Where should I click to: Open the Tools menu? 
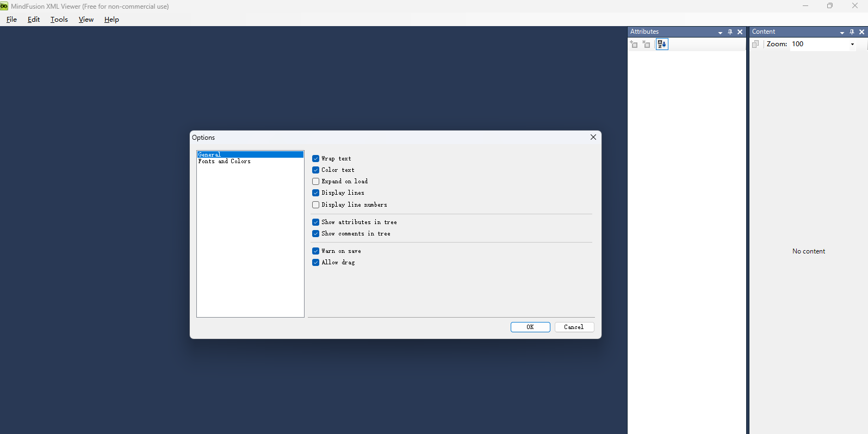point(59,20)
